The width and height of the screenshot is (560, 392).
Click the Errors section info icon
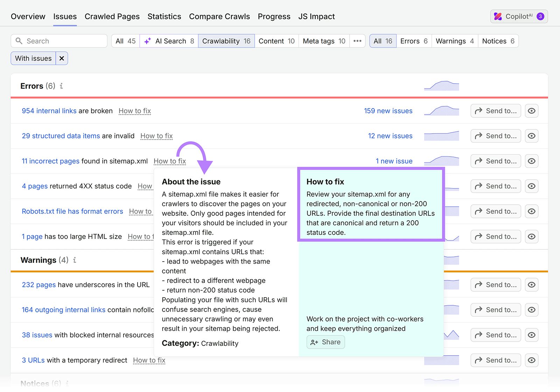click(x=61, y=86)
